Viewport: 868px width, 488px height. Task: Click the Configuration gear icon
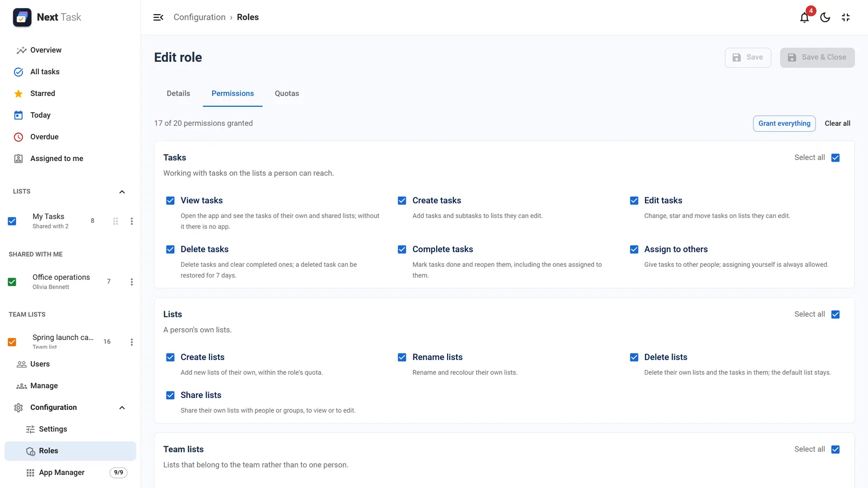(18, 408)
